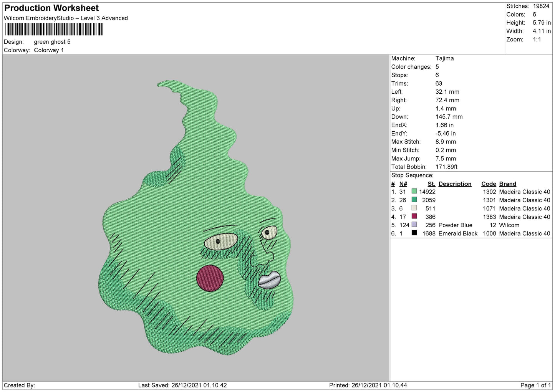Screen dimensions: 555x392
Task: Click the Emerald Black color swatch
Action: point(414,233)
